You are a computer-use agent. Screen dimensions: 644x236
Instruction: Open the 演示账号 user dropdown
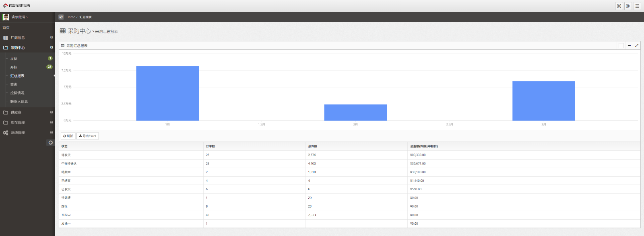[20, 17]
